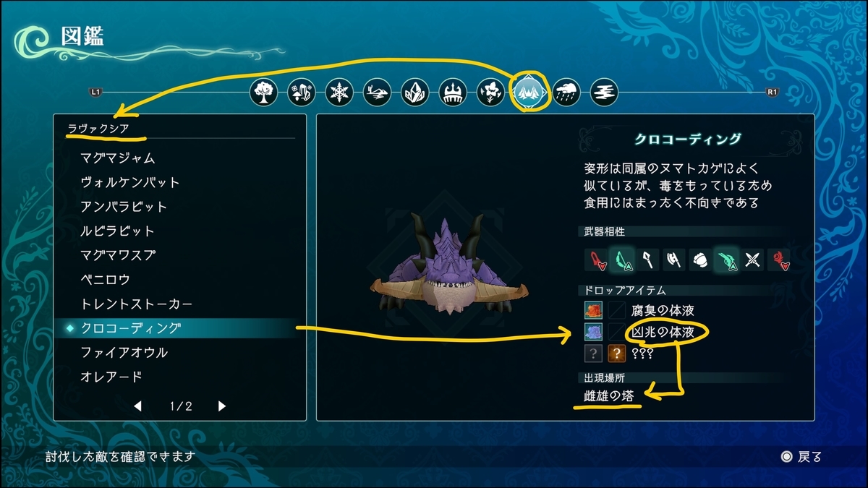The image size is (868, 488).
Task: Select the green bow weapon affinity icon
Action: point(622,260)
